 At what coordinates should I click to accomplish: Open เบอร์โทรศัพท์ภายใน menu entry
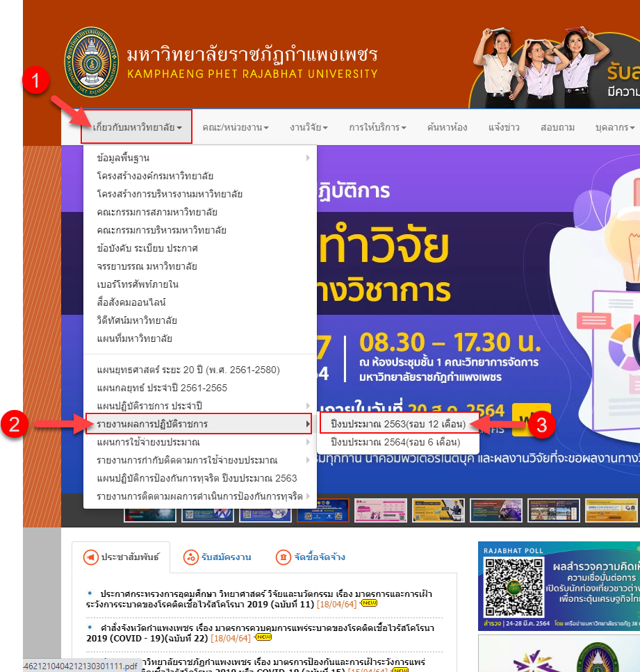click(200, 284)
